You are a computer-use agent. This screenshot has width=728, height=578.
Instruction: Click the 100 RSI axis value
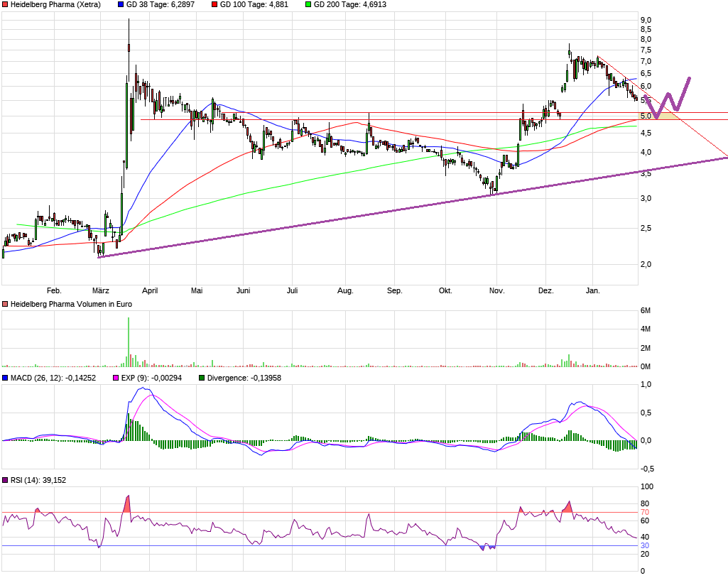point(647,486)
